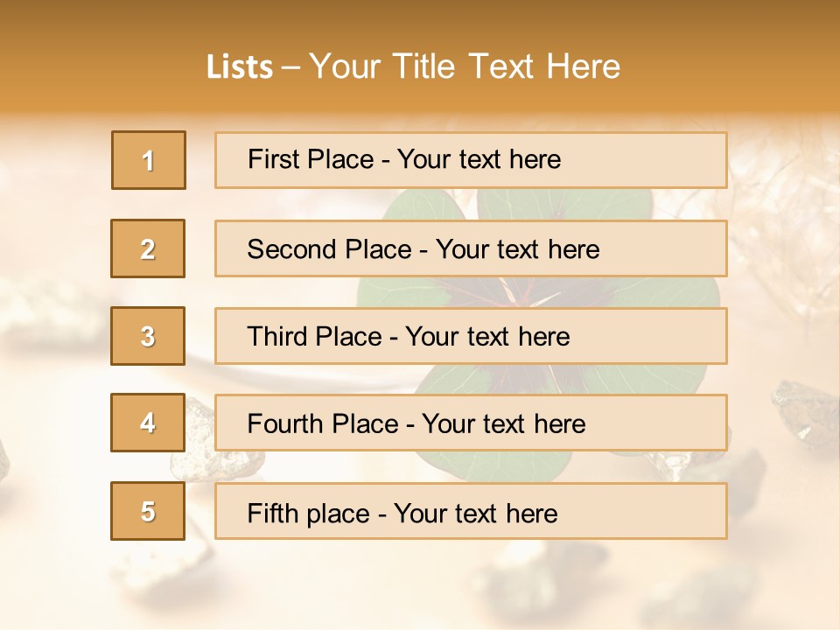Click "Your text here" in Second Place row
Viewport: 840px width, 630px height.
(x=517, y=249)
